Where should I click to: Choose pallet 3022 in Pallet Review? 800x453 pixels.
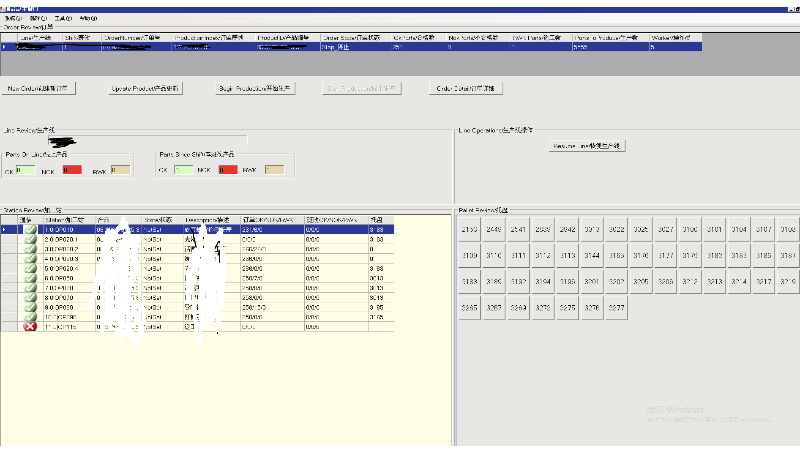616,230
